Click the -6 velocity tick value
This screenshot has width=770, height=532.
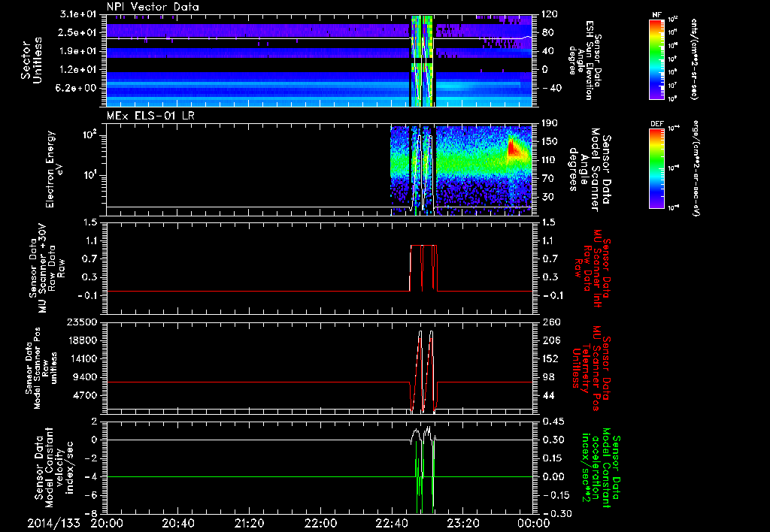pyautogui.click(x=92, y=495)
